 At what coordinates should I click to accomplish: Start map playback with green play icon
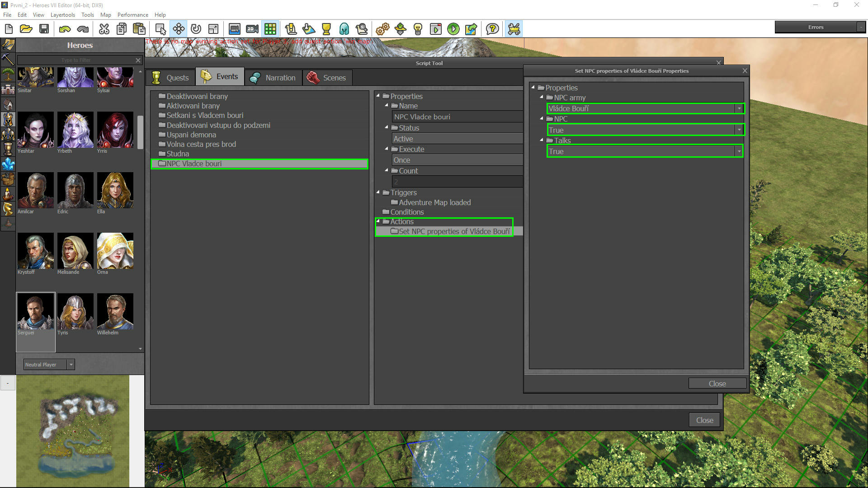point(453,29)
